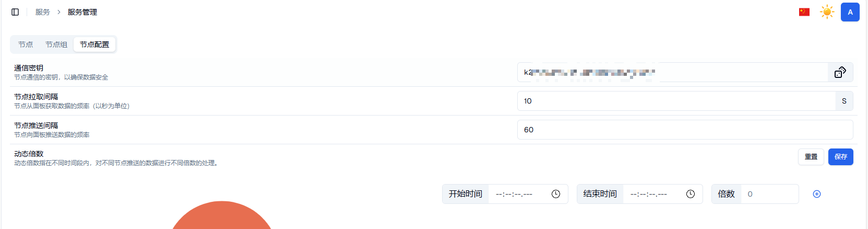Screen dimensions: 868x229
Task: Switch theme using the sun icon
Action: point(827,12)
